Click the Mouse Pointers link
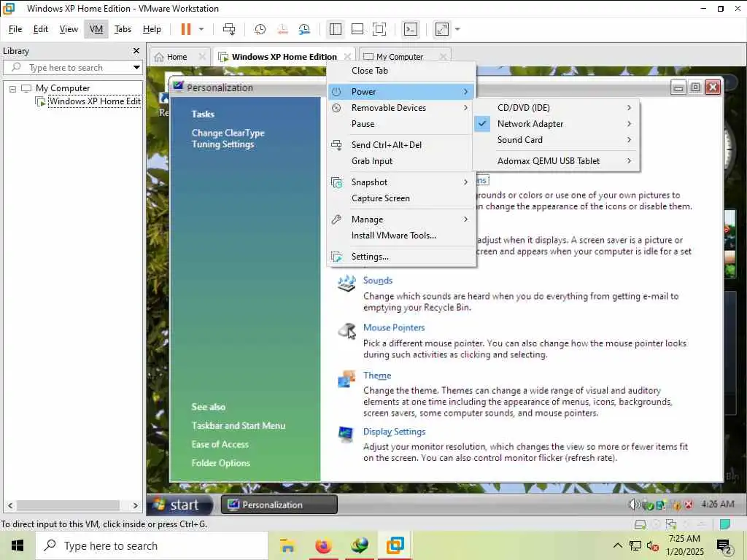Image resolution: width=747 pixels, height=560 pixels. tap(393, 327)
